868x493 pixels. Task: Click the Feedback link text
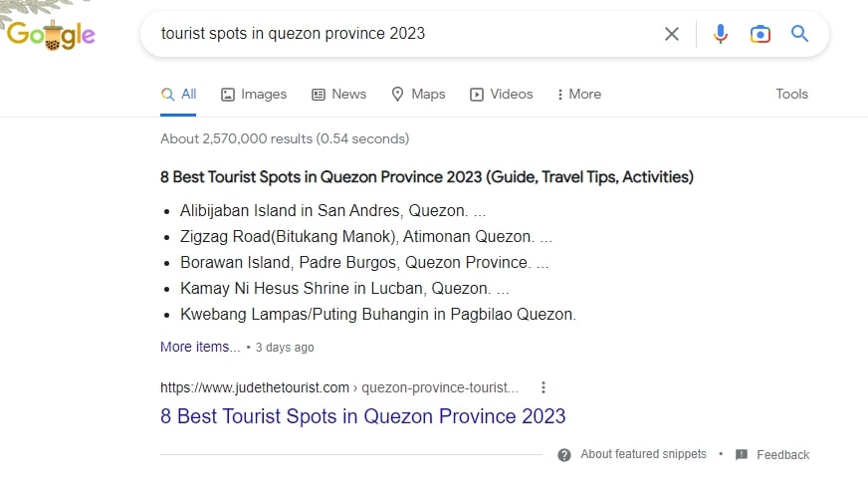[x=782, y=454]
